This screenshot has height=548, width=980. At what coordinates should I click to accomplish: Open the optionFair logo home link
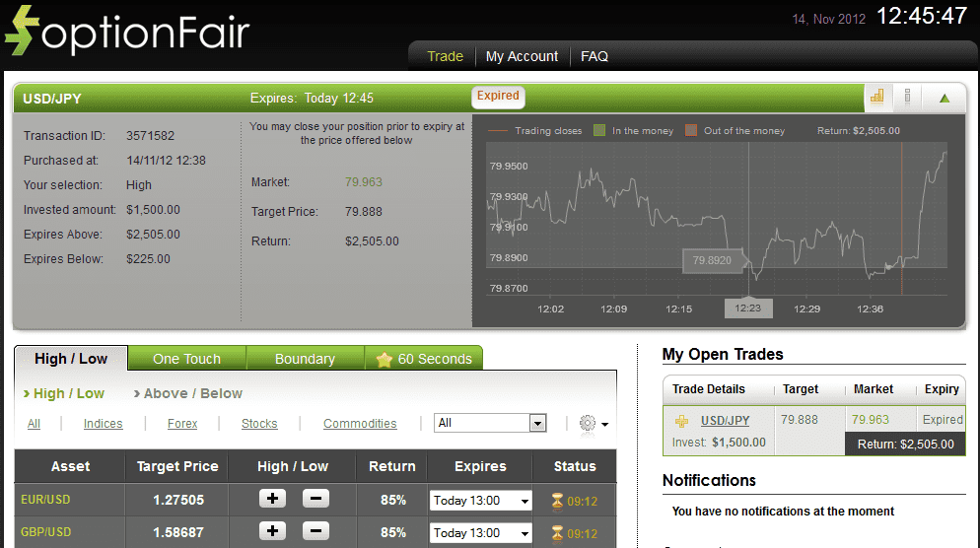pos(127,32)
